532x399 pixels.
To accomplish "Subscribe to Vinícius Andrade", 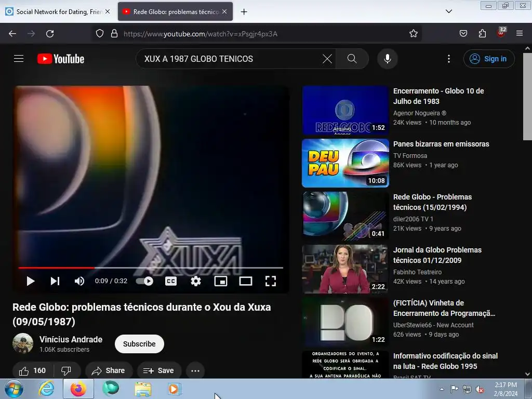I will tap(139, 344).
